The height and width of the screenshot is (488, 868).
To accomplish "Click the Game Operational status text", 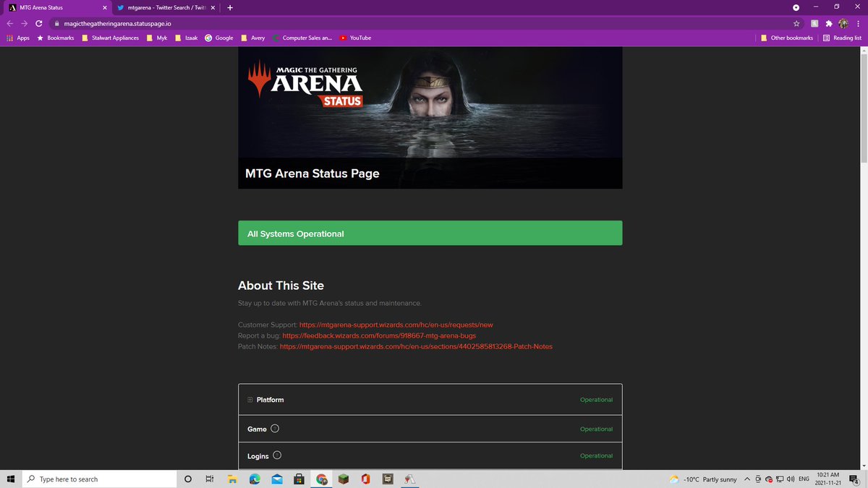I will 596,429.
